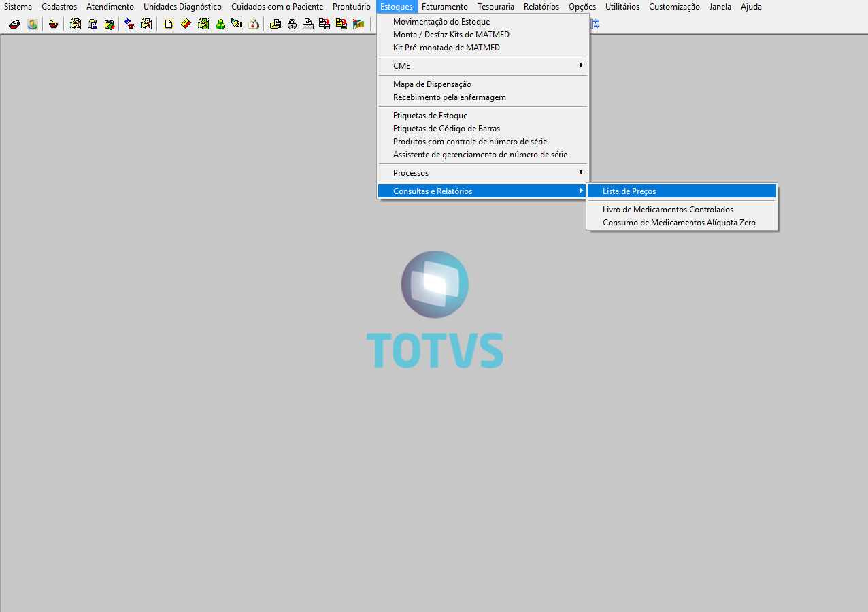
Task: Open the Sistema menu
Action: (18, 7)
